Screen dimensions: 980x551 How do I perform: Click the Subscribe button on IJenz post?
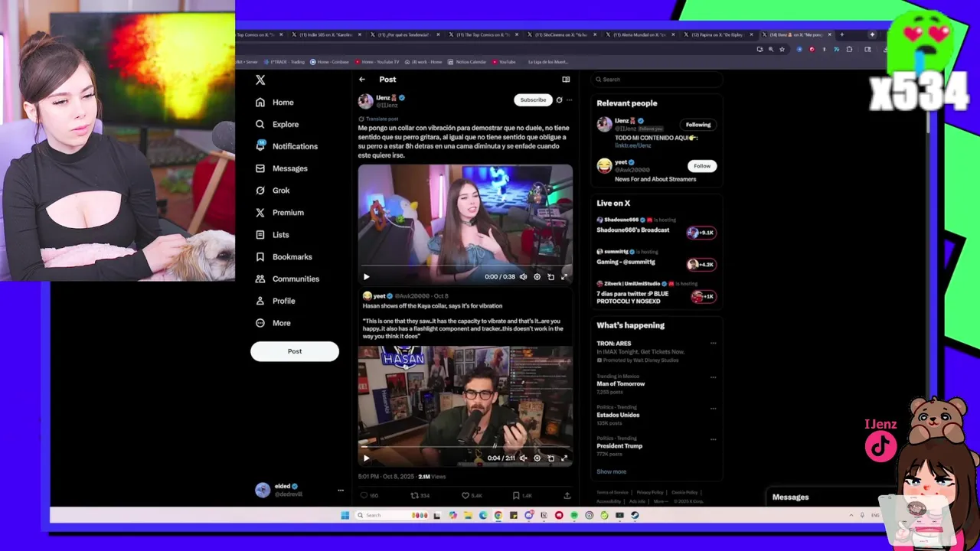[533, 99]
